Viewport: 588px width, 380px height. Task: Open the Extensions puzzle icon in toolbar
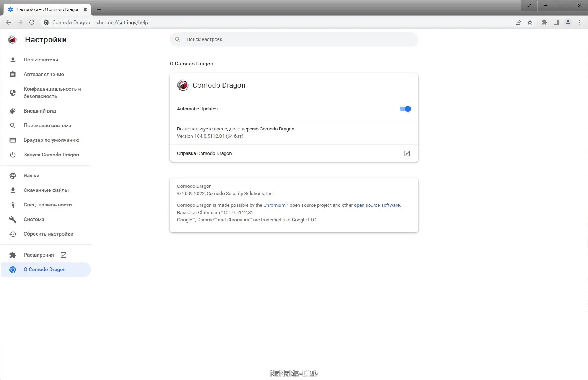[x=545, y=22]
